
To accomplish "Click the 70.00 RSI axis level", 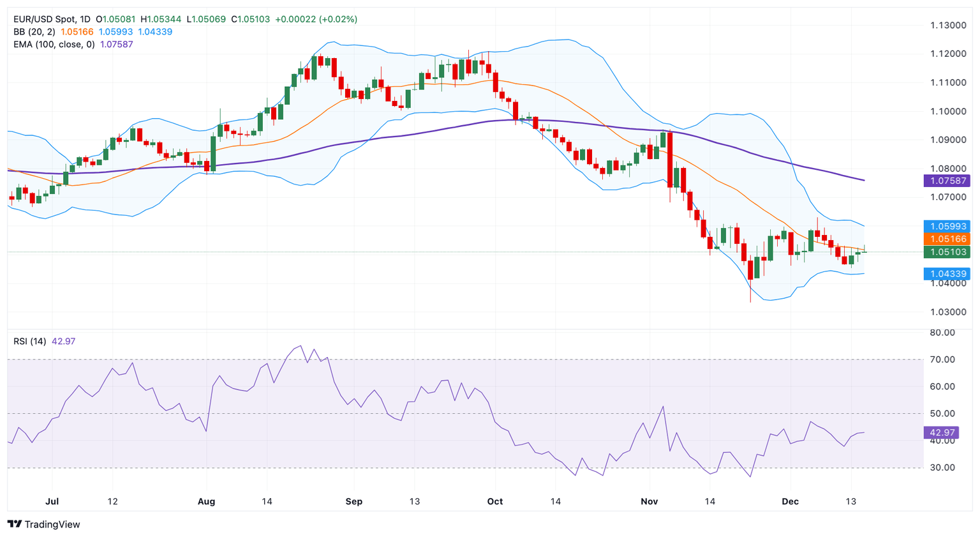I will coord(942,359).
